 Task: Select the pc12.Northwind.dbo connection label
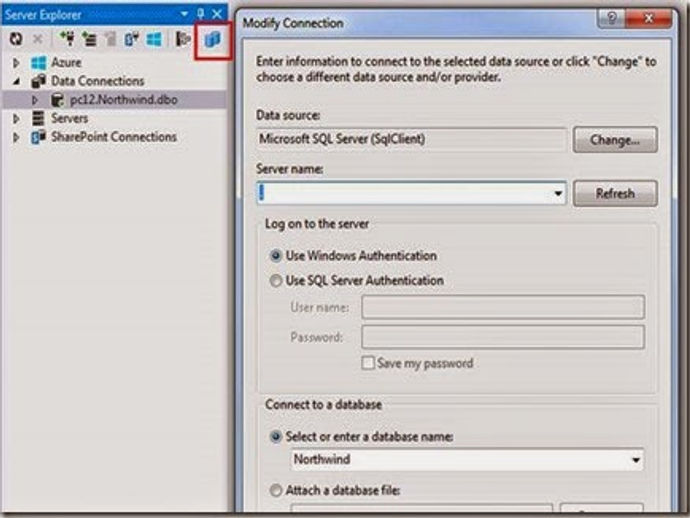tap(124, 100)
